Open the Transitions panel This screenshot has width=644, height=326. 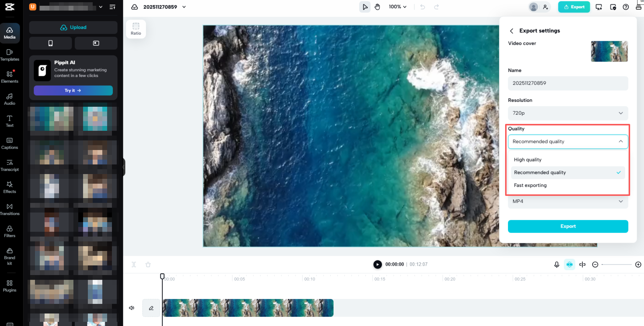[x=10, y=209]
